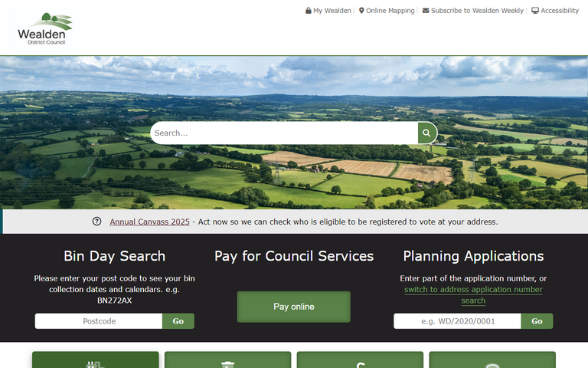588x368 pixels.
Task: Open the My Wealden link
Action: tap(332, 11)
